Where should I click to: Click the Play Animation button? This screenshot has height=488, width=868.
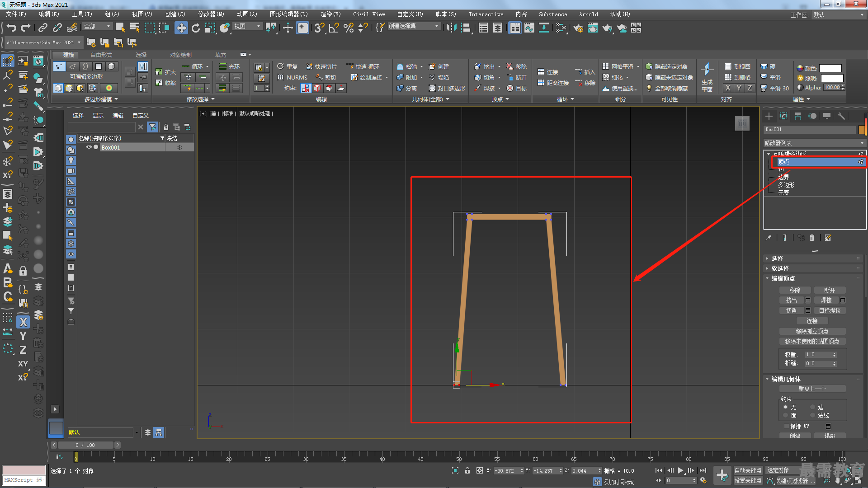pyautogui.click(x=680, y=470)
